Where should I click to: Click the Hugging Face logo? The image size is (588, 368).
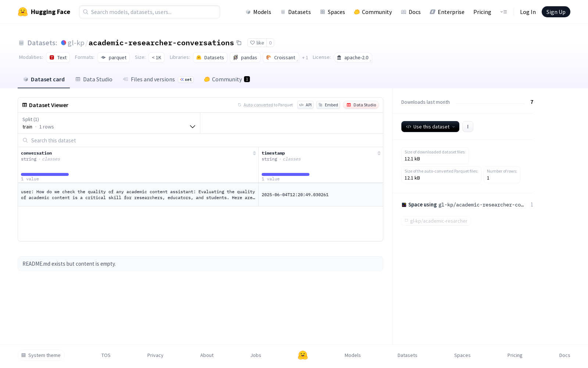click(44, 12)
